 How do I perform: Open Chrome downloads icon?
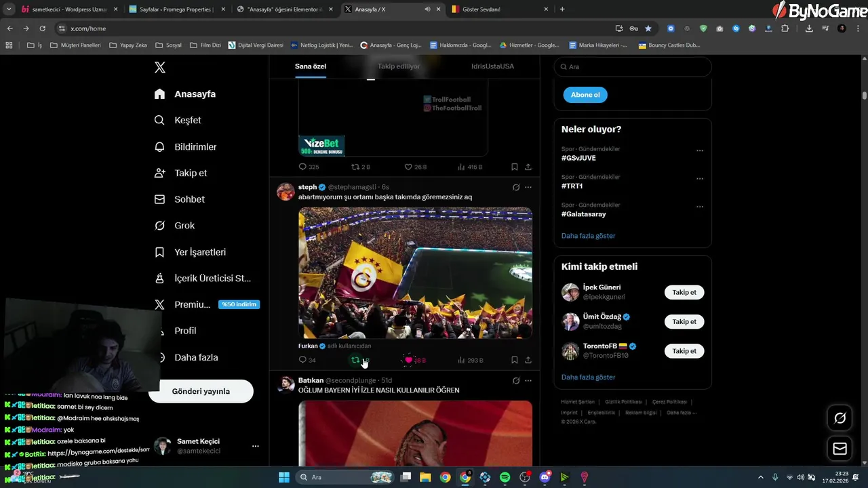pyautogui.click(x=809, y=28)
